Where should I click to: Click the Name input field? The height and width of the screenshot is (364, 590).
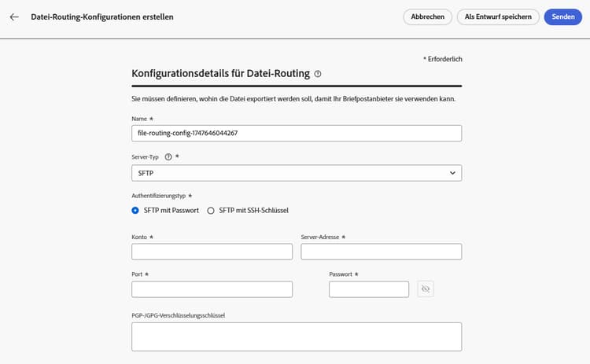click(296, 133)
